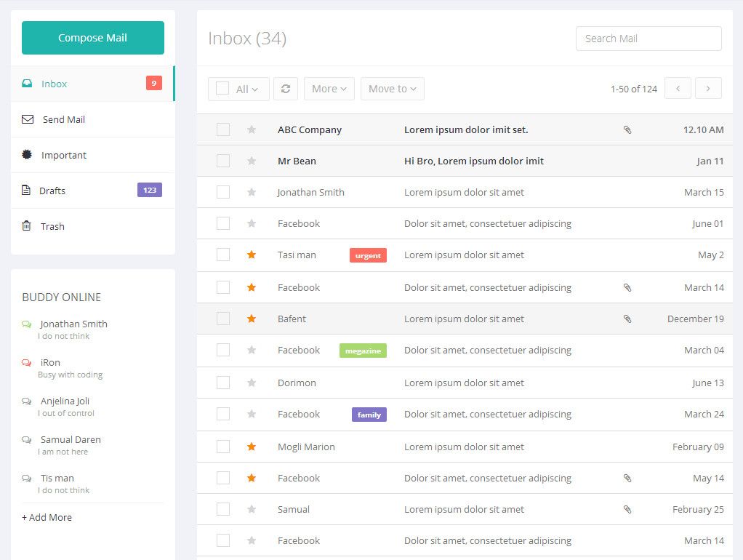Check the Mr Bean email checkbox

(x=223, y=161)
